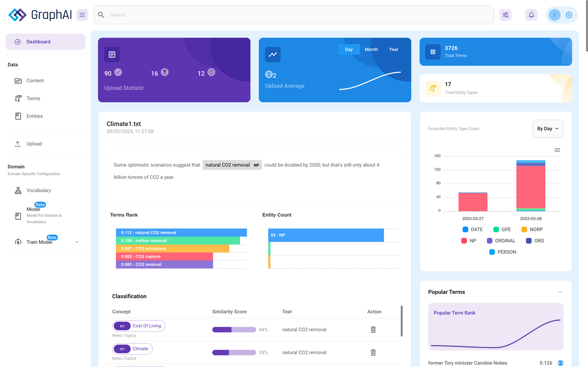Open the filter sliders icon
This screenshot has width=588, height=367.
coord(505,15)
